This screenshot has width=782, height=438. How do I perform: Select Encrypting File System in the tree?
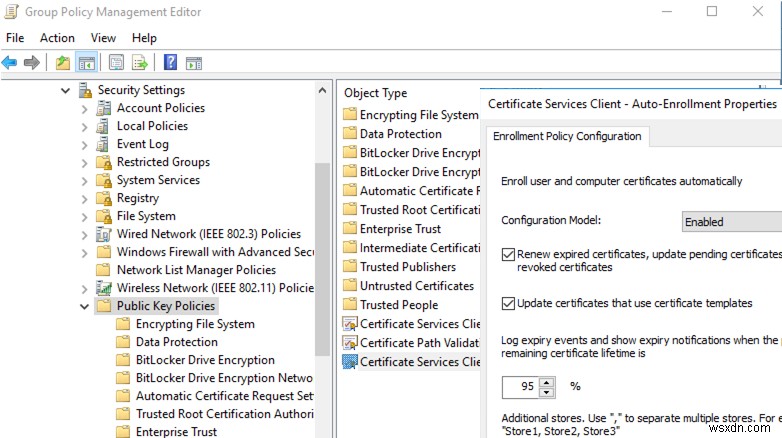point(195,324)
